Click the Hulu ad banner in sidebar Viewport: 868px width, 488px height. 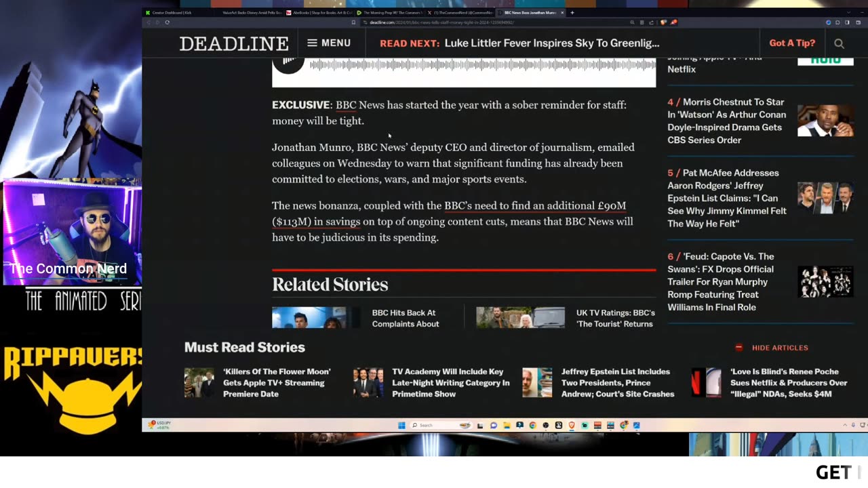click(x=825, y=61)
